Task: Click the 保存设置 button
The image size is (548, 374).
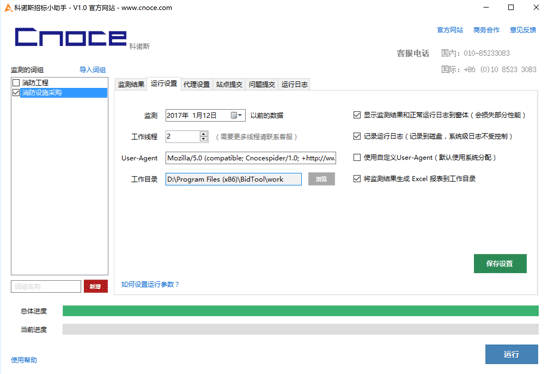Action: tap(500, 264)
